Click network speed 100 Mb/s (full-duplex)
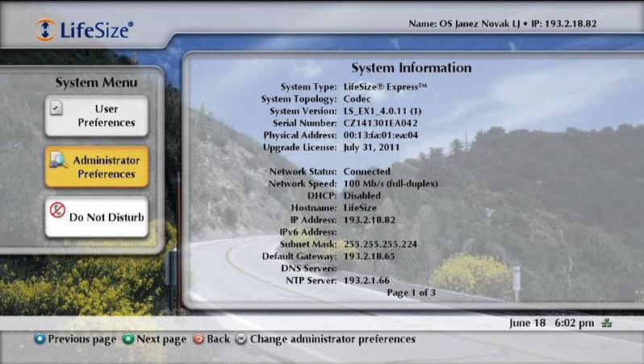The image size is (644, 364). [x=391, y=184]
